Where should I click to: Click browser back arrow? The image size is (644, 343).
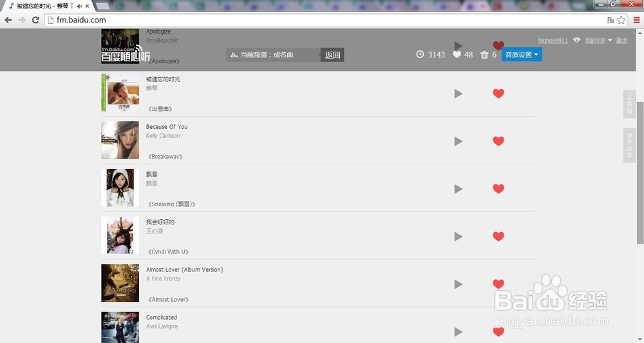[x=8, y=20]
